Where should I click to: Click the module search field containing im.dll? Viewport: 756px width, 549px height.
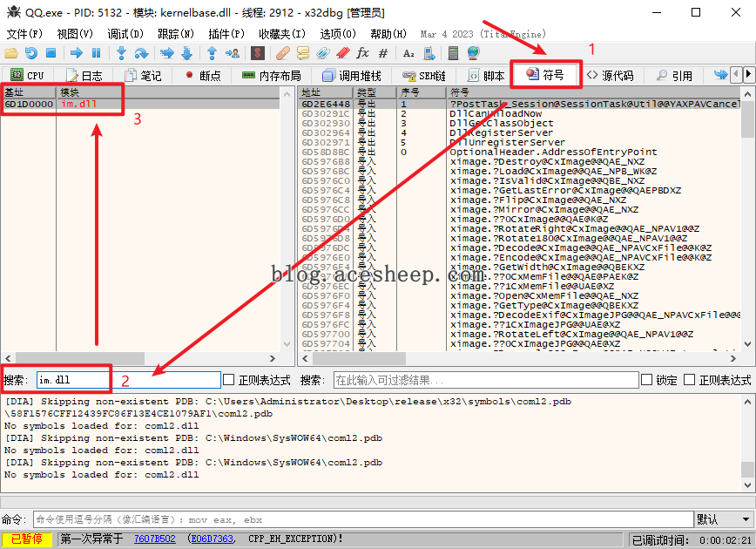coord(129,380)
